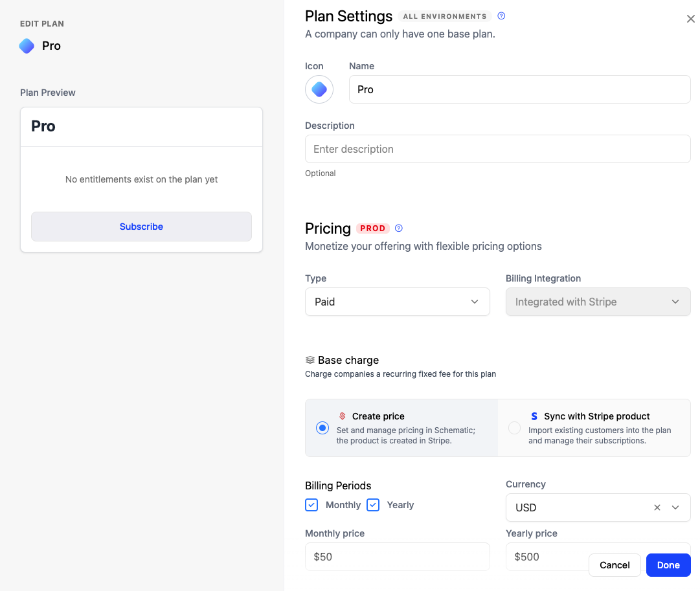700x591 pixels.
Task: Open the Billing Integration dropdown
Action: point(598,302)
